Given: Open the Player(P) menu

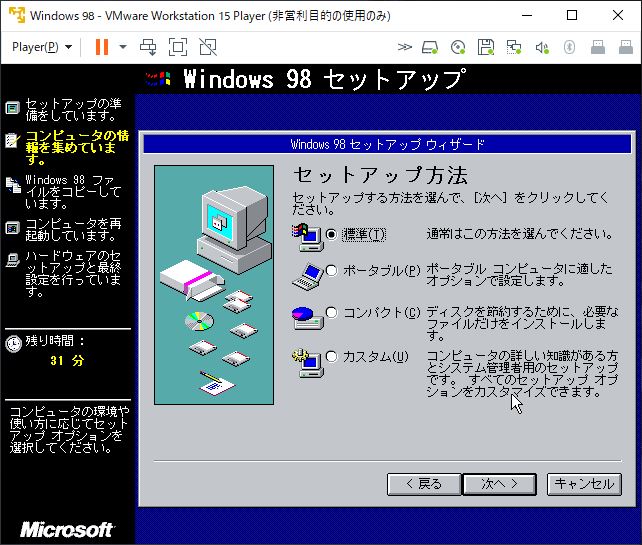Looking at the screenshot, I should click(x=42, y=47).
